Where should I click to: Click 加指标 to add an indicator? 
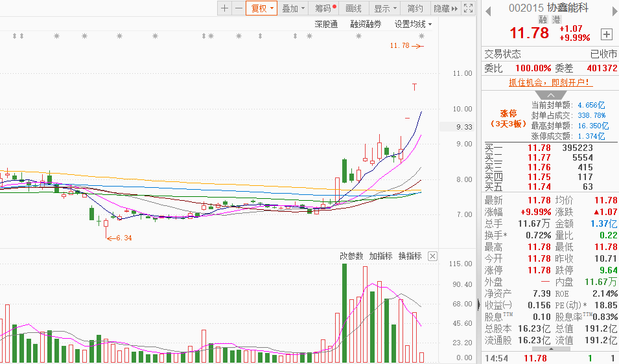point(380,256)
